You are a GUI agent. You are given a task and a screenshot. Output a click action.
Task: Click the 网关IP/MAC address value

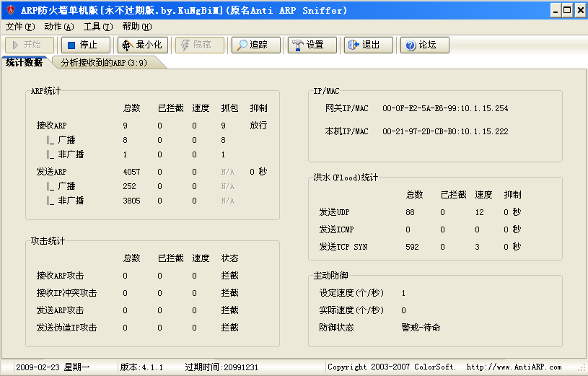(445, 108)
